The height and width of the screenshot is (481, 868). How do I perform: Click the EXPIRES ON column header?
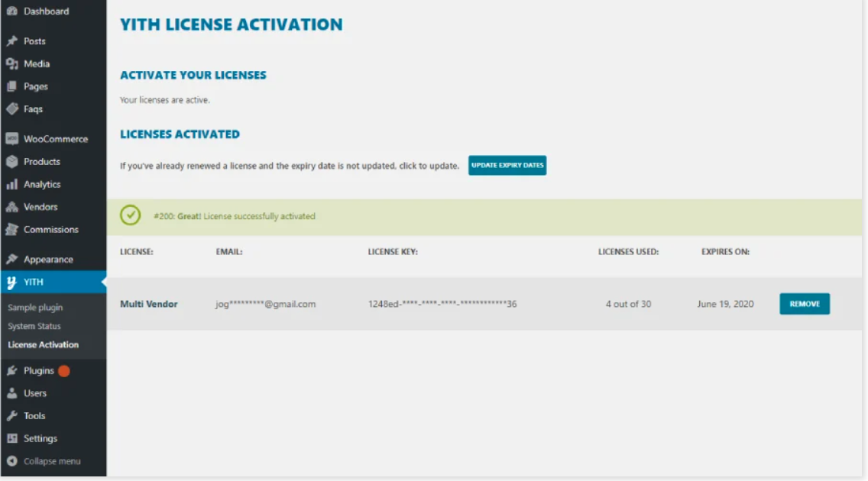[725, 251]
